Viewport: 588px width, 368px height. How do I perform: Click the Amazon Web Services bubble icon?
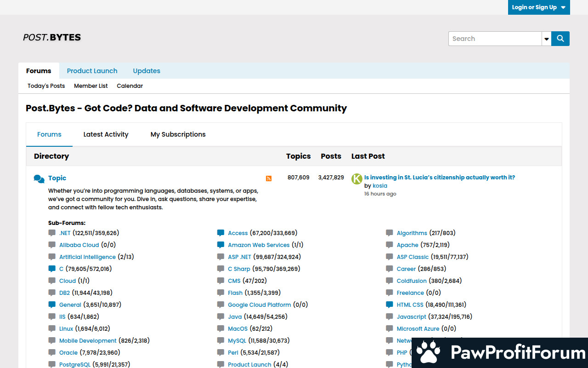[x=220, y=245]
